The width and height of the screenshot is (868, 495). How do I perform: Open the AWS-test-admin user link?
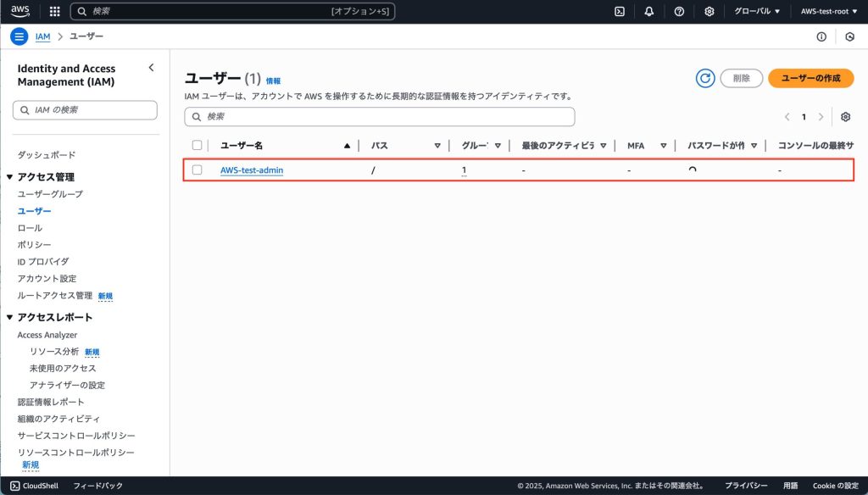(x=252, y=170)
